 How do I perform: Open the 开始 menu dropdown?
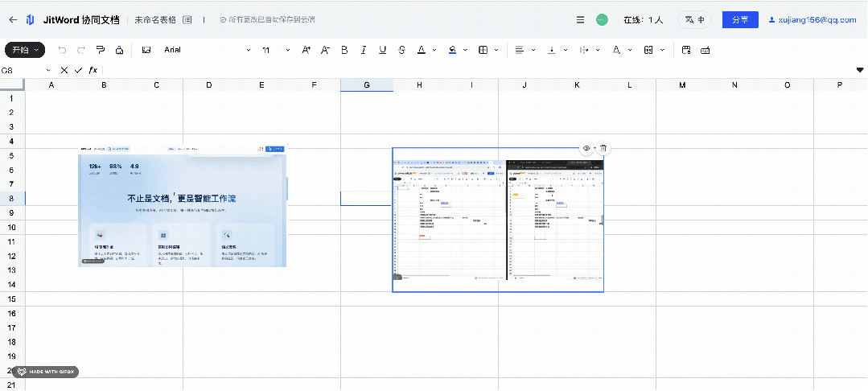tap(25, 50)
